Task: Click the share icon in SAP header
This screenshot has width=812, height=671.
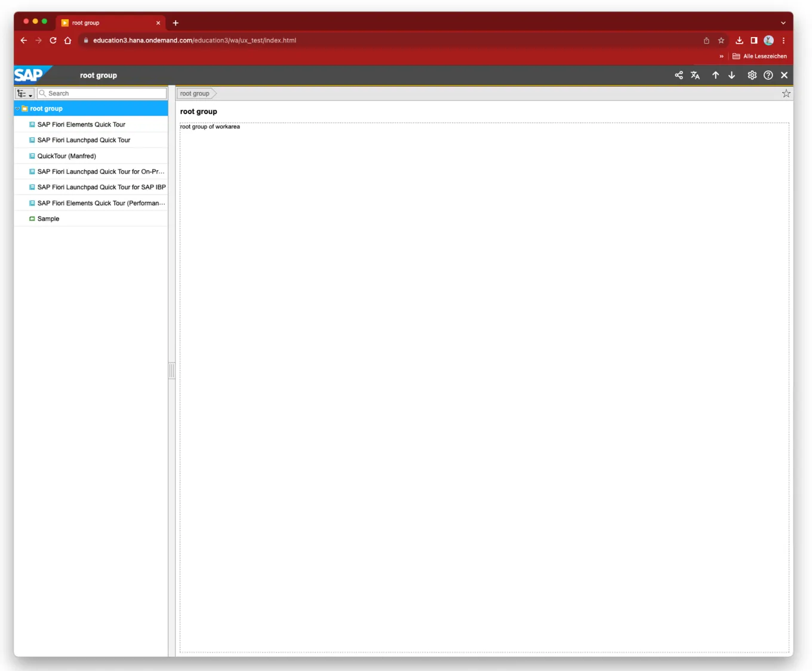Action: coord(679,75)
